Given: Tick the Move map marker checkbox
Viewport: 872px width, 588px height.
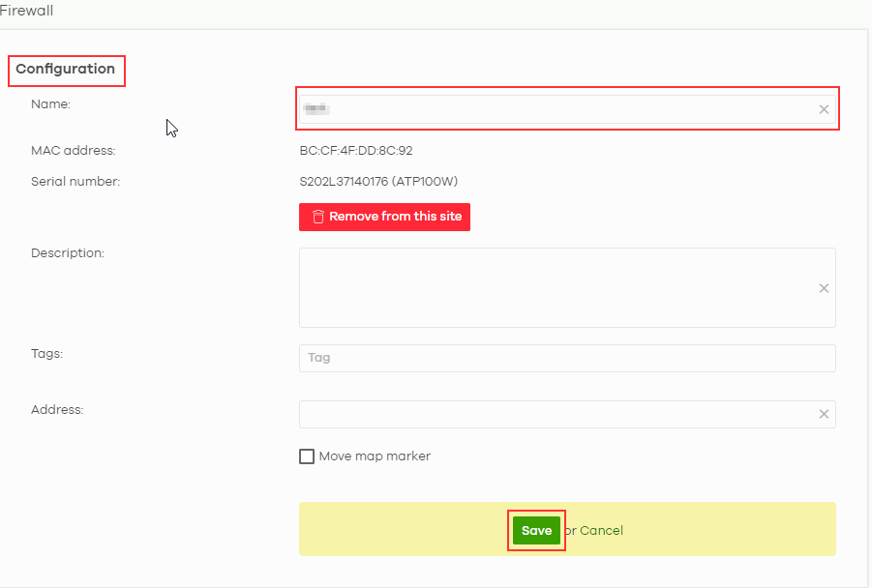Looking at the screenshot, I should [x=307, y=456].
